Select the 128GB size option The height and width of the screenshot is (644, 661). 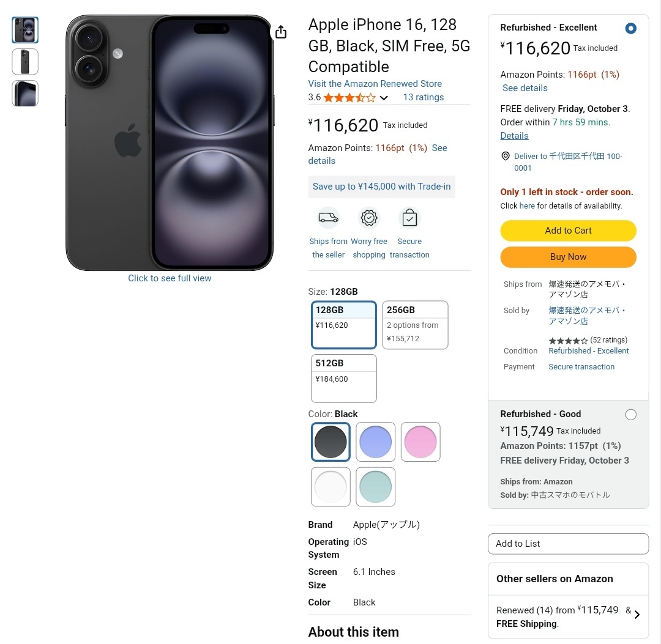click(343, 325)
